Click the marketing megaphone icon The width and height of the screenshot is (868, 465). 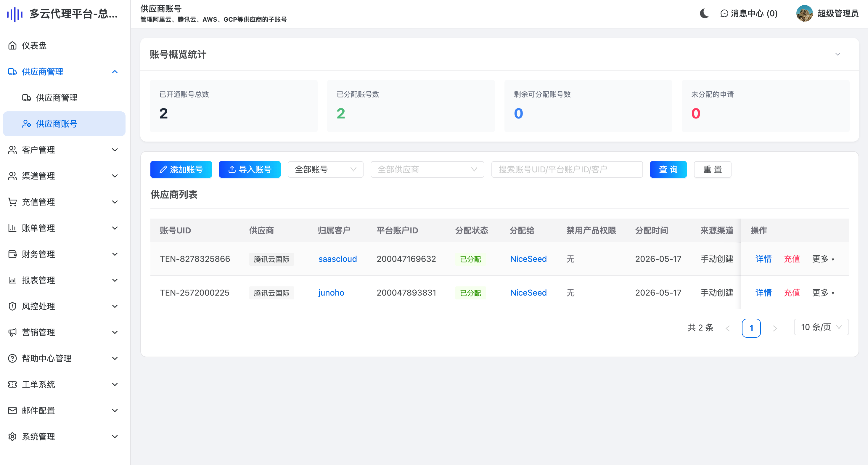tap(12, 332)
